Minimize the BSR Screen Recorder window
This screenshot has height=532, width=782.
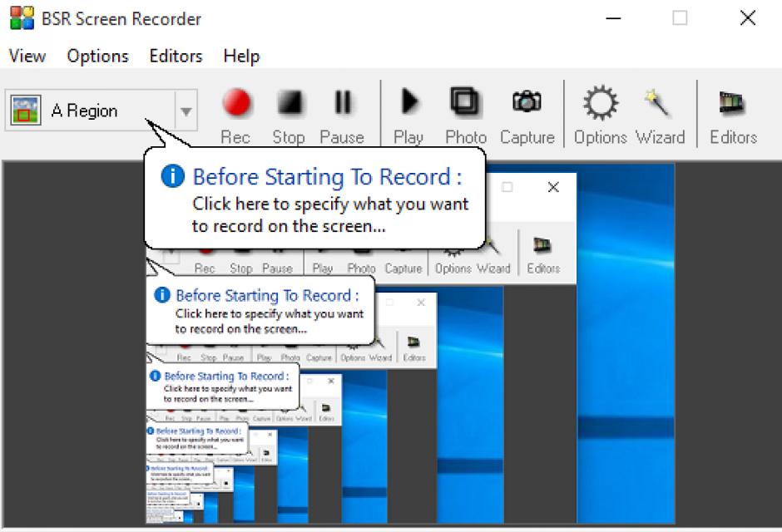[x=613, y=18]
